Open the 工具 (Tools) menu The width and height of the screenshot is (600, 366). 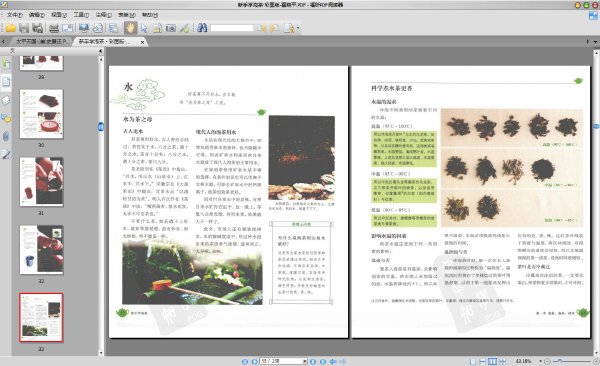click(81, 15)
